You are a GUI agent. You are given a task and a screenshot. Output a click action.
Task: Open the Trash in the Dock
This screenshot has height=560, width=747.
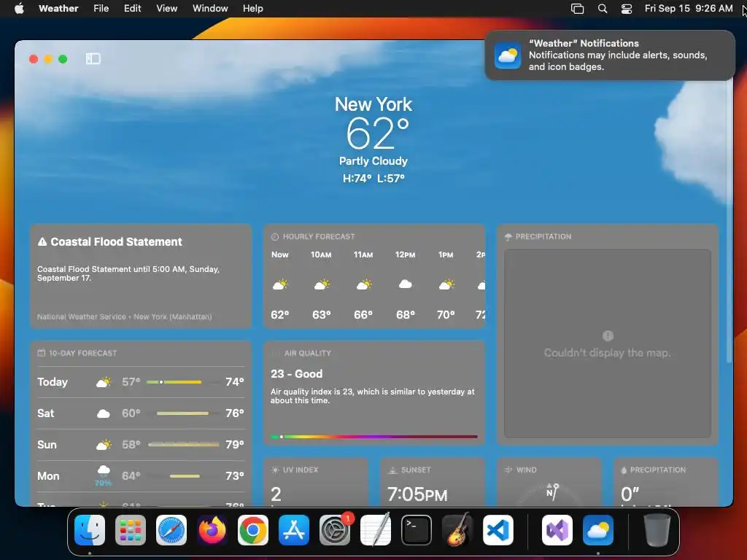[657, 530]
